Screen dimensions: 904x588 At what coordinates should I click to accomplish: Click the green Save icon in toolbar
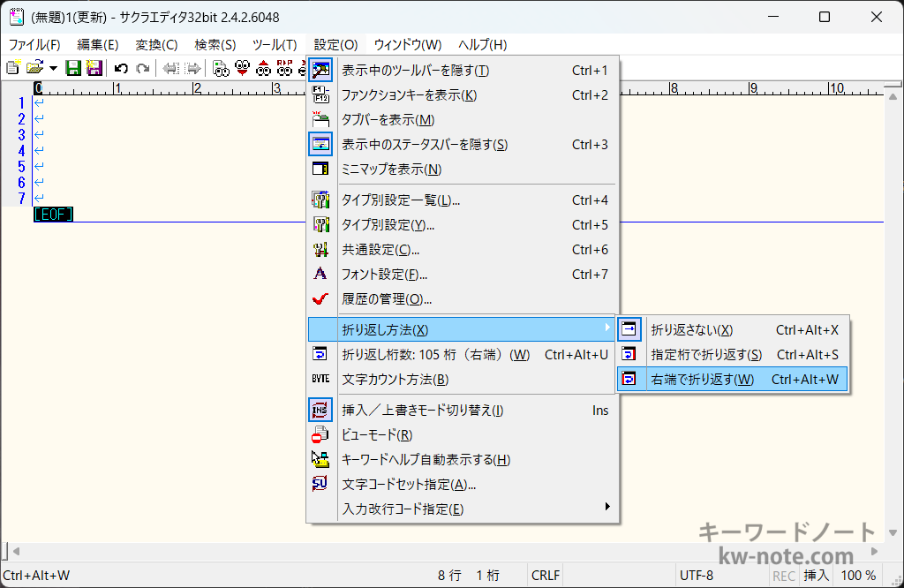coord(74,68)
